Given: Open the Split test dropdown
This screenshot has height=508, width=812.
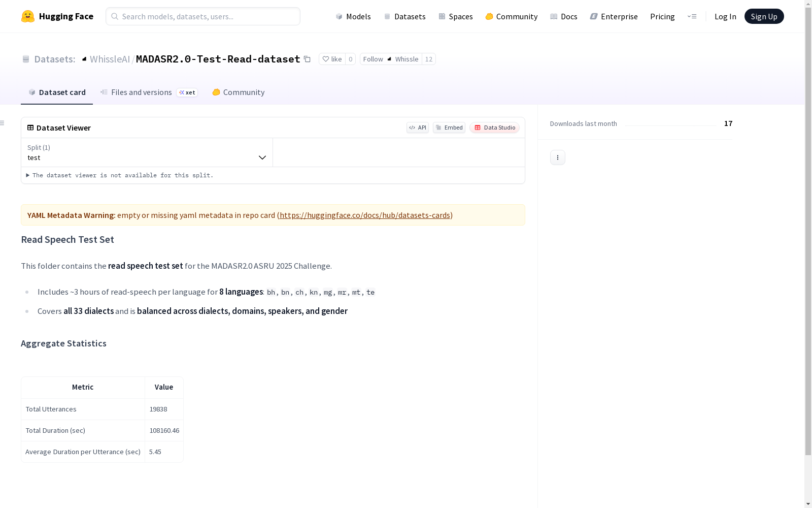Looking at the screenshot, I should click(x=147, y=152).
